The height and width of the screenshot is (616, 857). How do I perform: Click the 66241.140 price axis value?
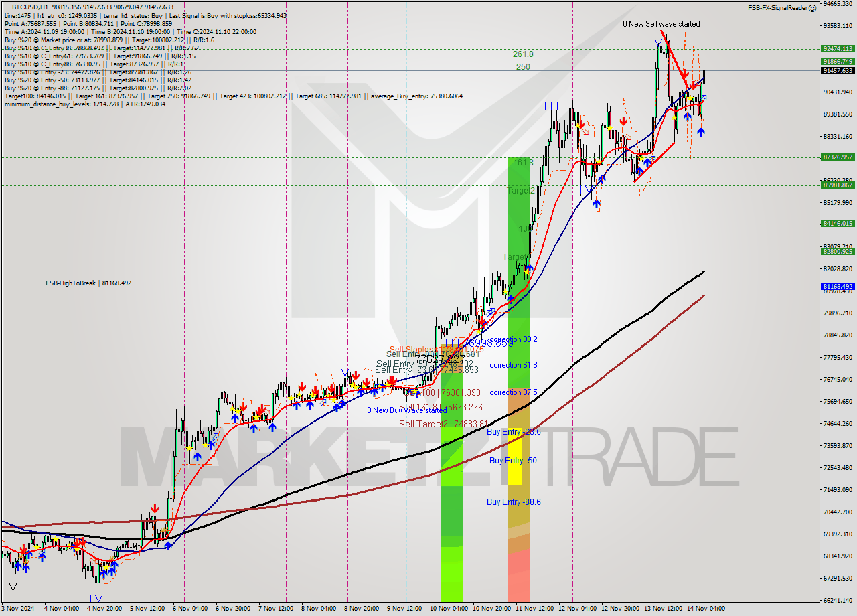point(838,600)
